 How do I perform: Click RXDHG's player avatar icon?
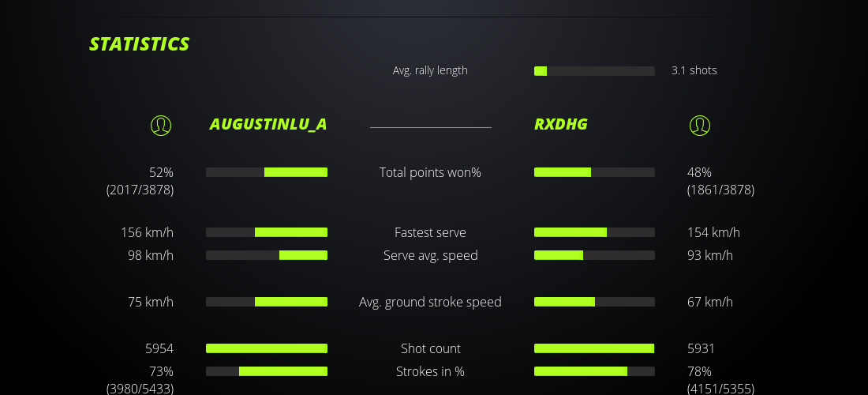coord(700,125)
